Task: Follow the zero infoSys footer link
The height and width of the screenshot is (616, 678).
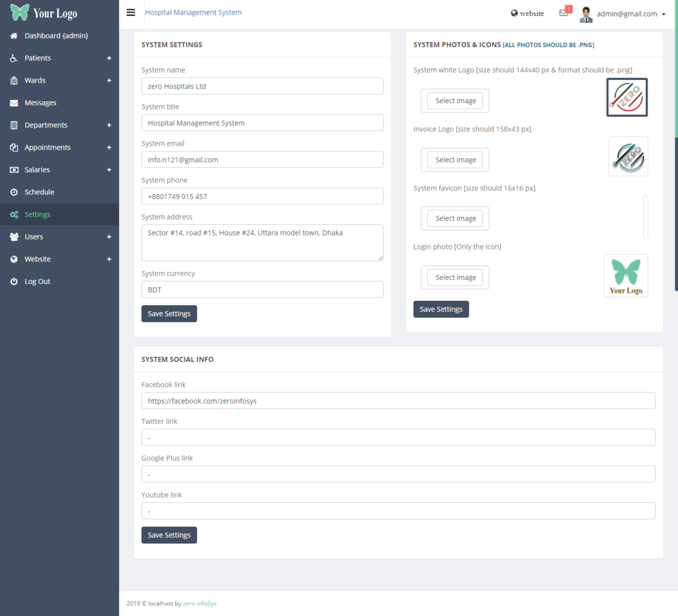Action: click(x=200, y=603)
